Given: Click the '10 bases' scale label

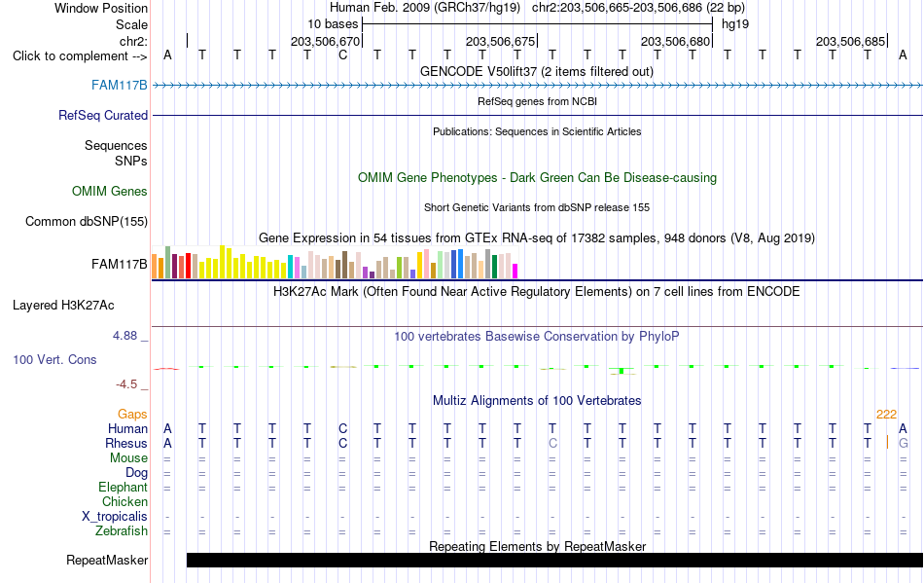Looking at the screenshot, I should 333,24.
